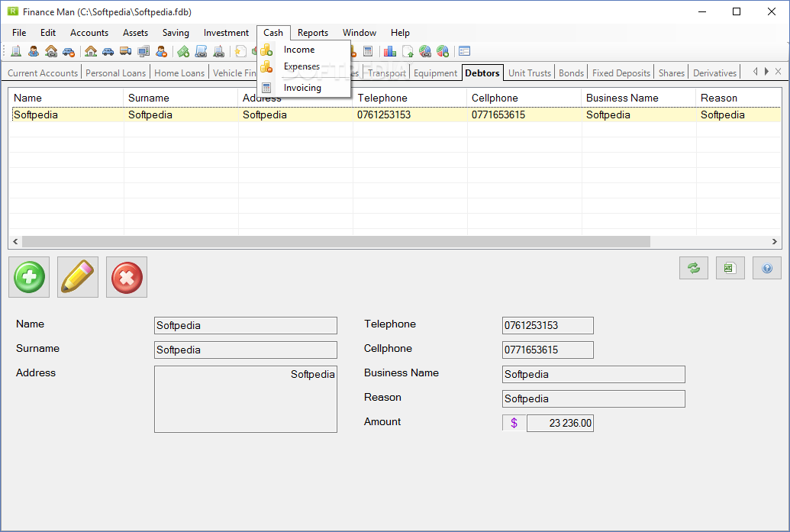Screen dimensions: 790x532
Task: Click the Business Name column header
Action: click(638, 98)
